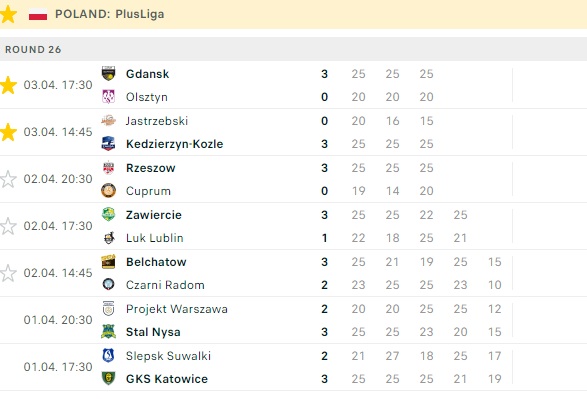The width and height of the screenshot is (587, 399).
Task: Click the Zawiercie team logo
Action: click(108, 214)
